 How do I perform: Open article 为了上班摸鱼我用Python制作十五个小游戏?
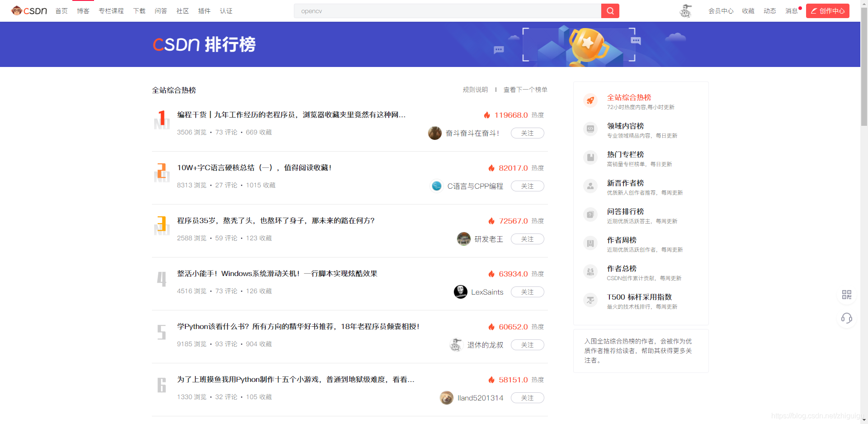pos(296,380)
